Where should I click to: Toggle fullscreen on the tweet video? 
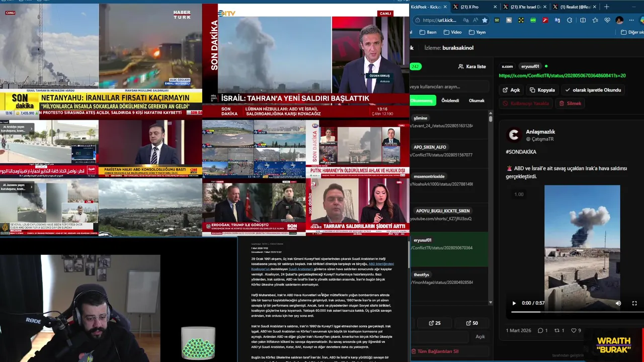click(x=634, y=303)
